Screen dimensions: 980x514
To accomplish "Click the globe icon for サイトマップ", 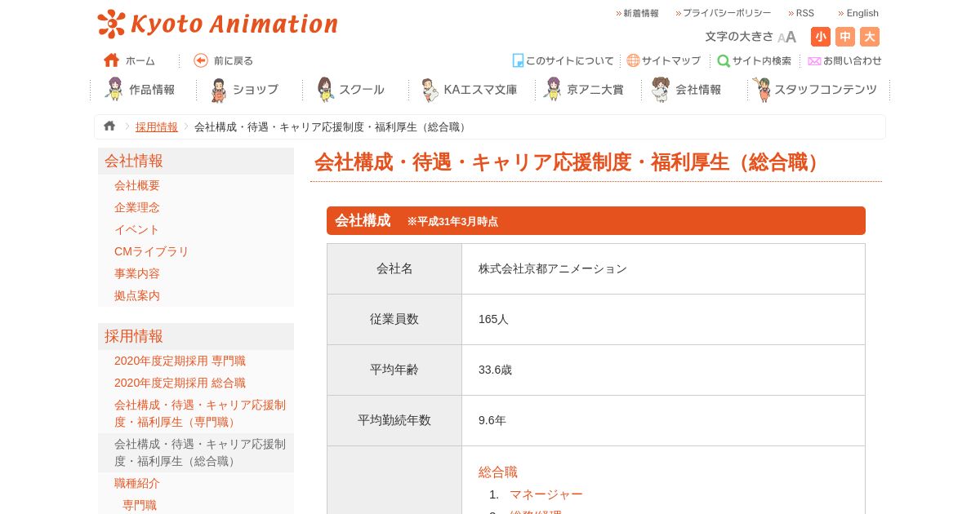I will coord(633,60).
